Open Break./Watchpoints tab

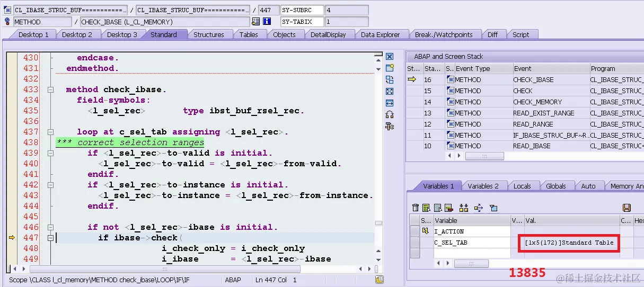pyautogui.click(x=444, y=34)
